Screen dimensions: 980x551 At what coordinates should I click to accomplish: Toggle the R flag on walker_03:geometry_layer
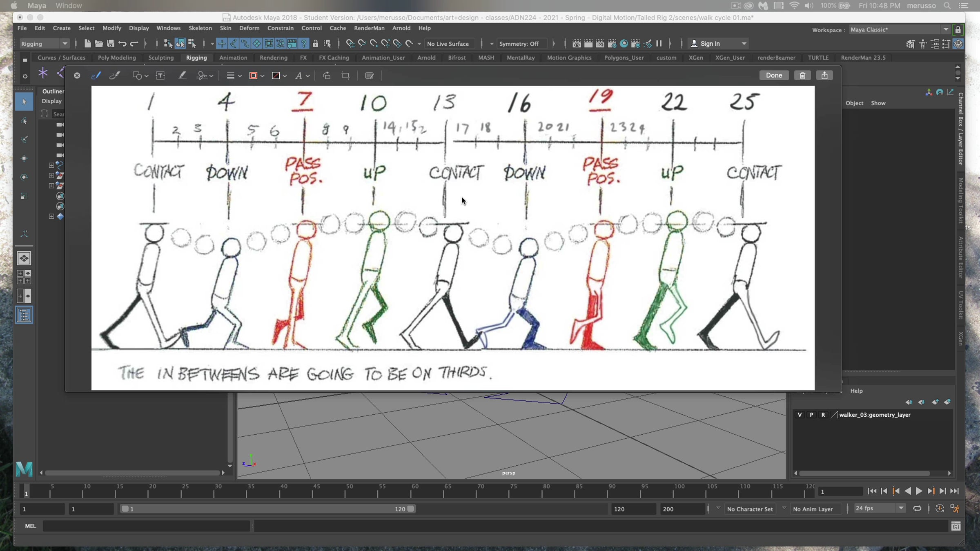[x=824, y=415]
